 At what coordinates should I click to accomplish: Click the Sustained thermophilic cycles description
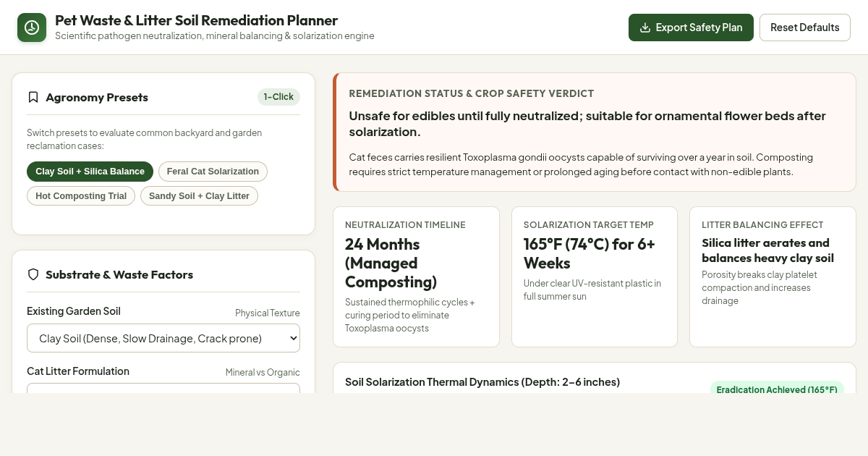[x=410, y=315]
